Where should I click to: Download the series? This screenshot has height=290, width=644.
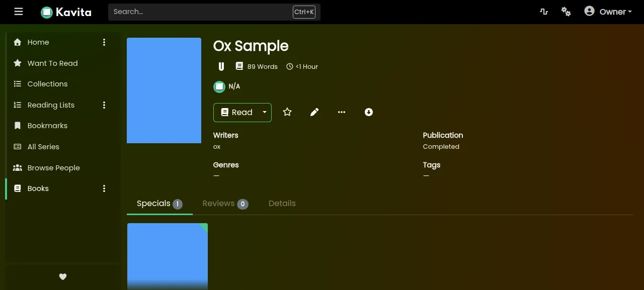tap(369, 112)
